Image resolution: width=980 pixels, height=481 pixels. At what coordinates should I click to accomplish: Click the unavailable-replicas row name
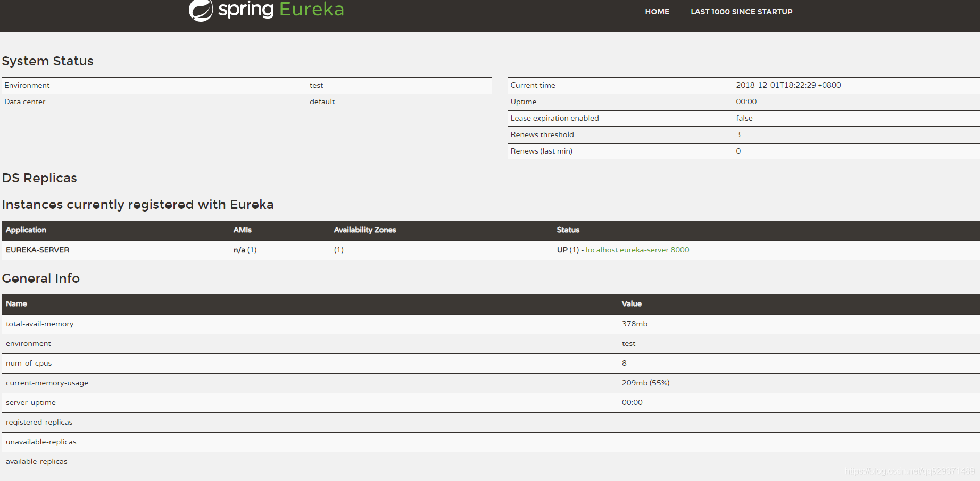tap(41, 442)
